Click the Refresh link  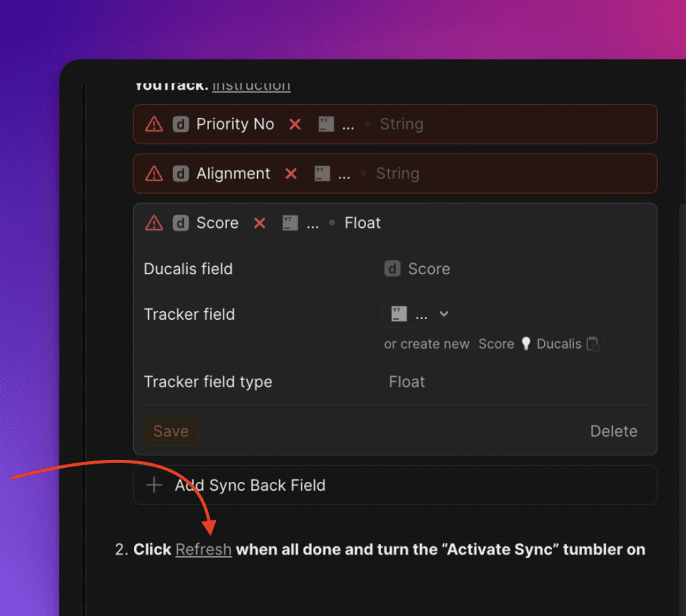(x=204, y=550)
